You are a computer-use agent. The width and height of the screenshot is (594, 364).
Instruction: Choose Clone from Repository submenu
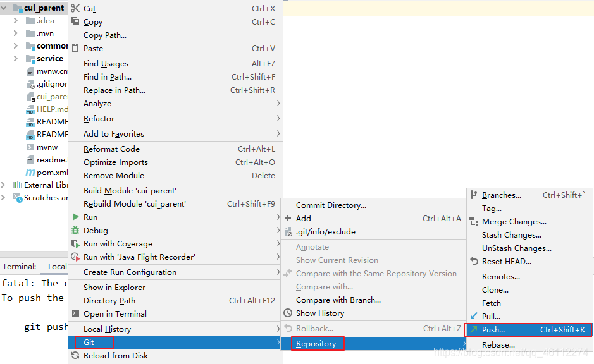pyautogui.click(x=529, y=289)
